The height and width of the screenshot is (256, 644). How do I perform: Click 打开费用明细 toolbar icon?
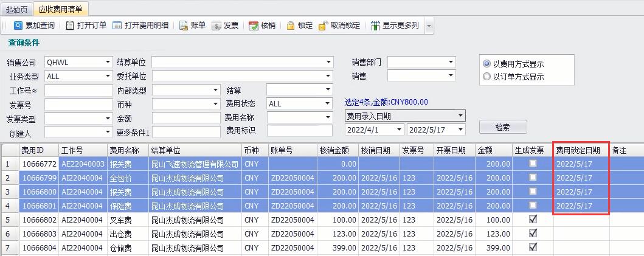coord(117,26)
